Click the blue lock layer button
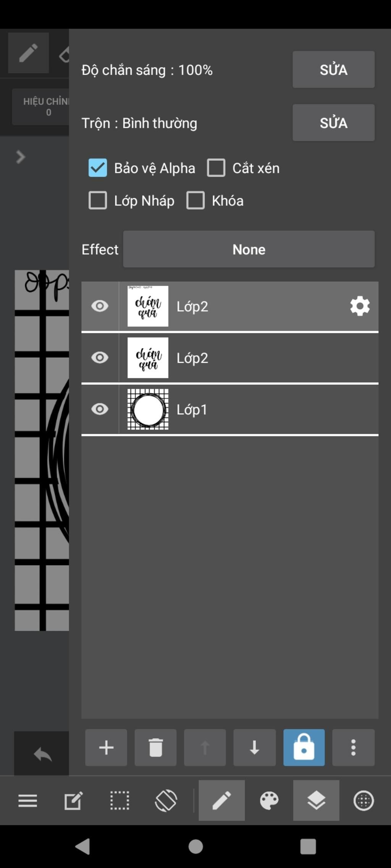 pos(304,747)
